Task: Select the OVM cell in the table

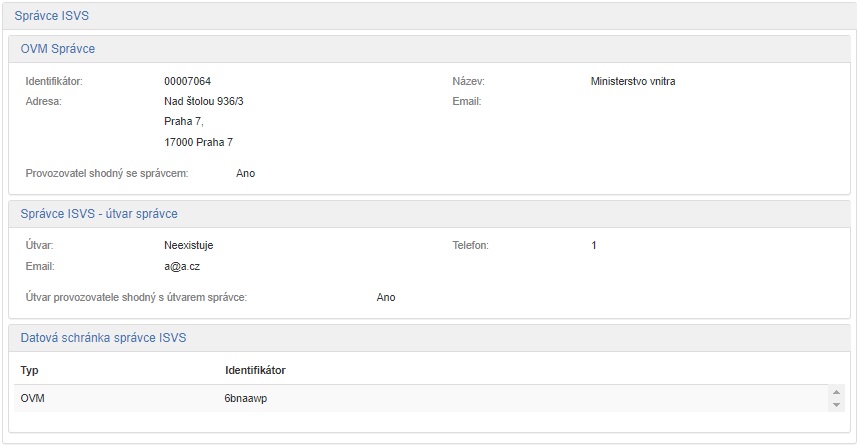Action: coord(33,398)
